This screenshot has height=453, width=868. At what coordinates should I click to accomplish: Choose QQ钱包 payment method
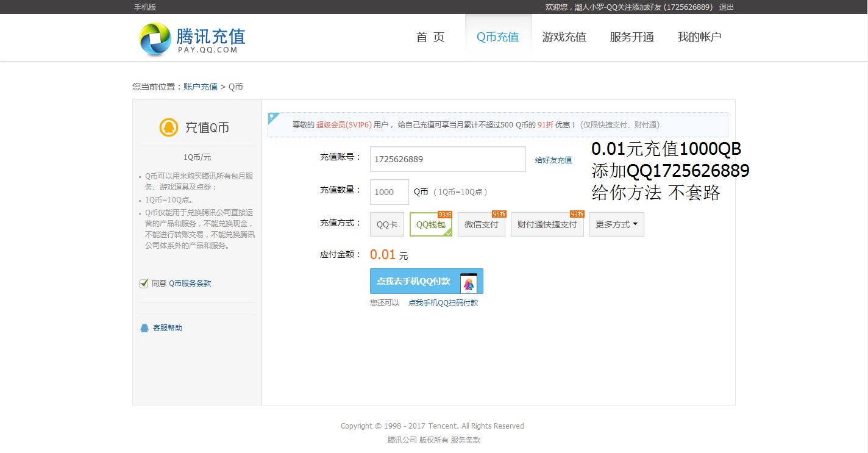(431, 224)
